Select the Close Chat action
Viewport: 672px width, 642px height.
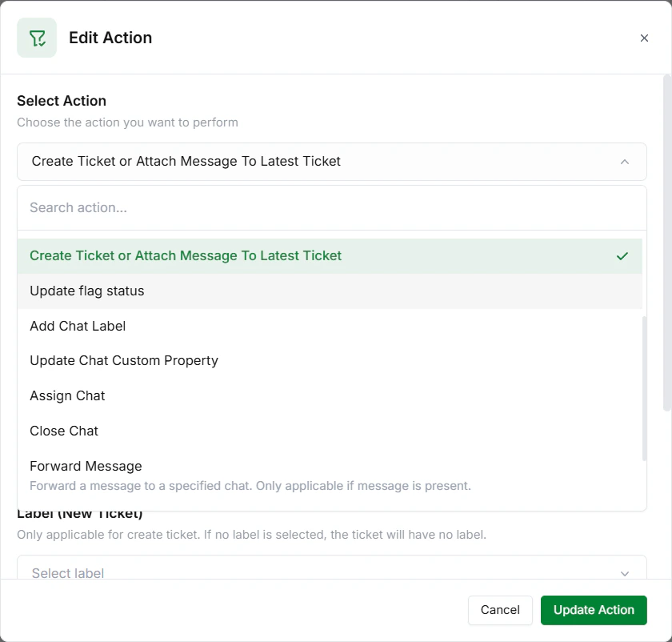tap(64, 431)
